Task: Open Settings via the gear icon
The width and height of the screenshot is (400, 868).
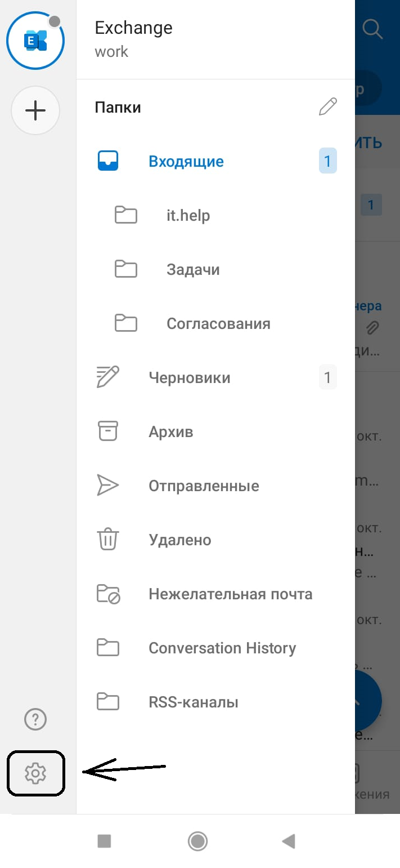Action: [x=35, y=773]
